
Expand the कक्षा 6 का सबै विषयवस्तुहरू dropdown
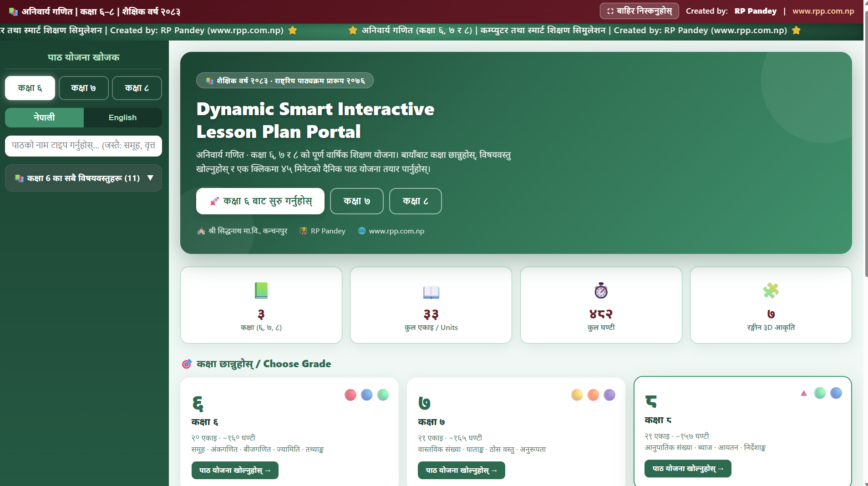83,178
